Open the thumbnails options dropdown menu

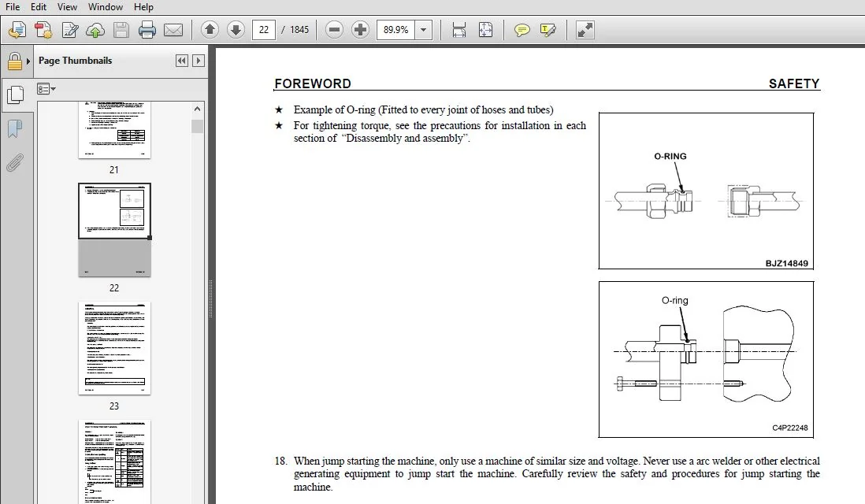coord(46,89)
